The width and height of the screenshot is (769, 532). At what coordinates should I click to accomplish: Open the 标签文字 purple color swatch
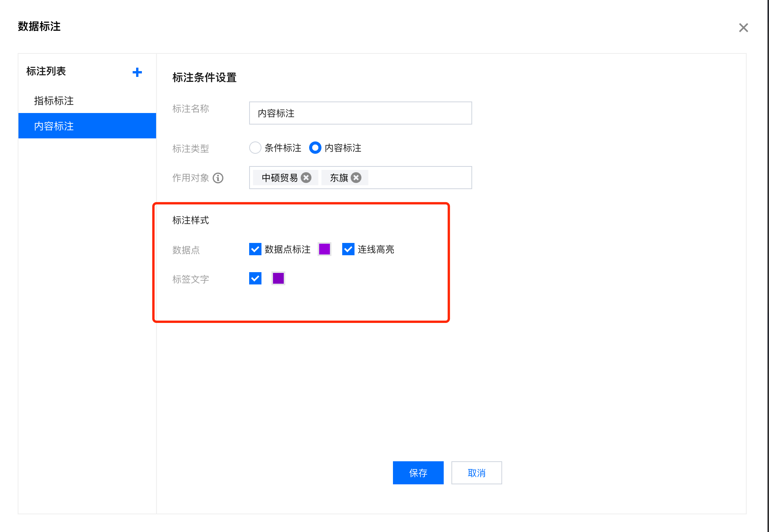click(x=278, y=278)
